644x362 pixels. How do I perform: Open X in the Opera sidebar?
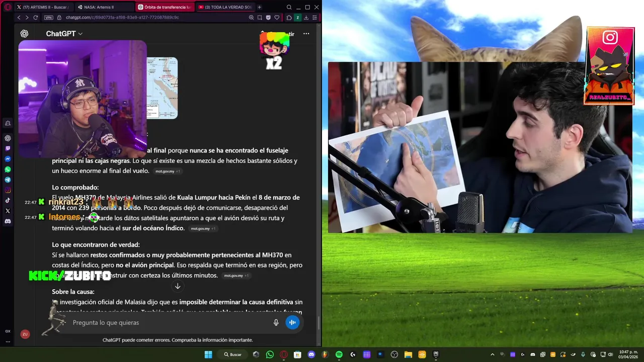click(x=8, y=211)
